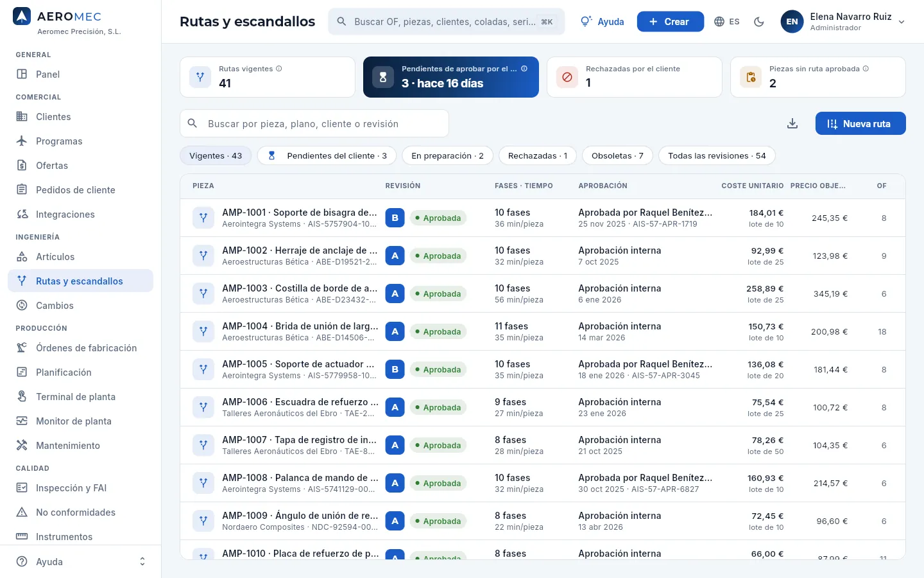Toggle dark mode with the moon icon

click(x=759, y=22)
